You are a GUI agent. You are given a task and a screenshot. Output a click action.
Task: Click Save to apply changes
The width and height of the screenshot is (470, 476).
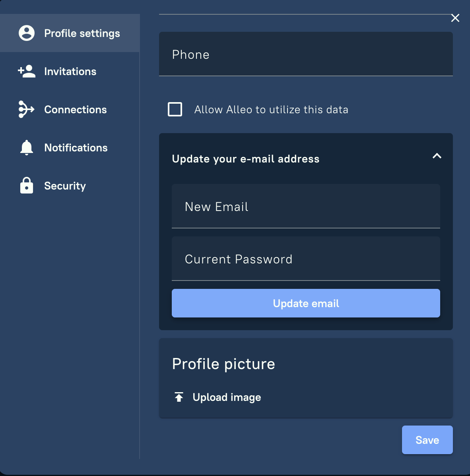(427, 440)
